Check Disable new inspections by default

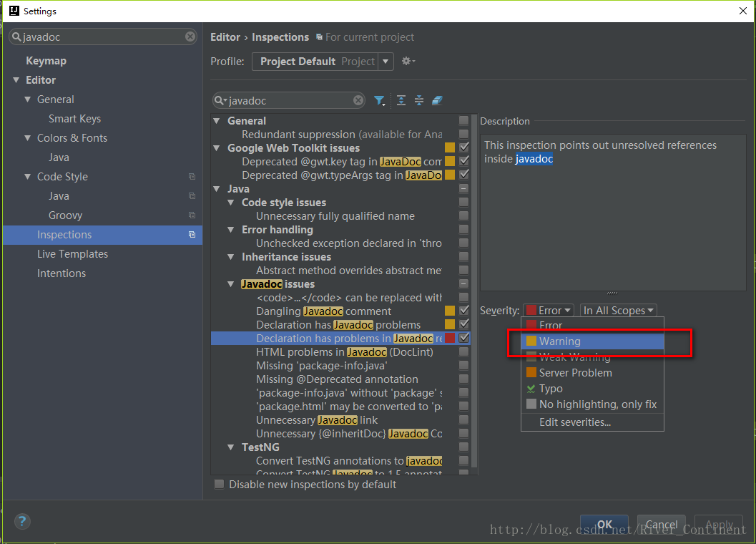(220, 484)
